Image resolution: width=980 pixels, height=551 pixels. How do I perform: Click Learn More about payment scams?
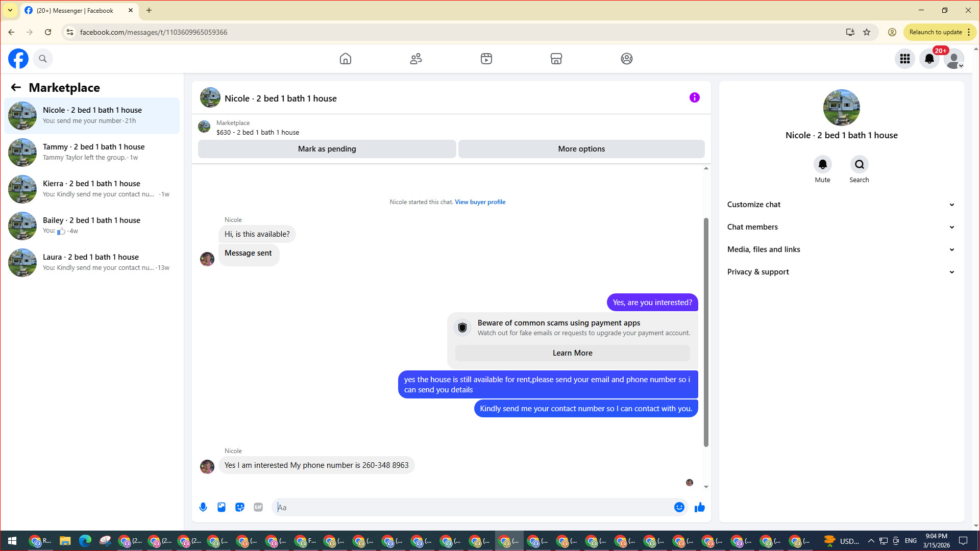click(573, 353)
